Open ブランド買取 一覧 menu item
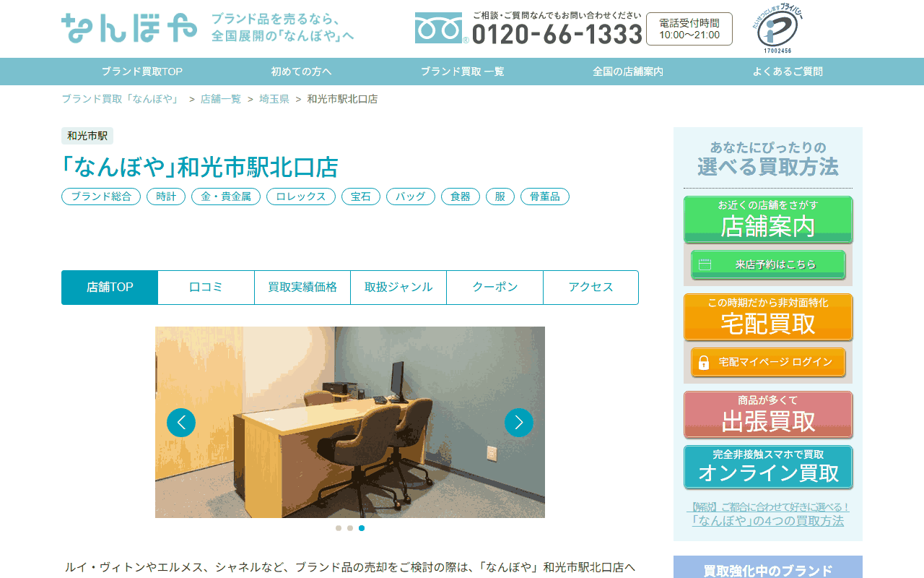The width and height of the screenshot is (924, 578). click(x=463, y=72)
